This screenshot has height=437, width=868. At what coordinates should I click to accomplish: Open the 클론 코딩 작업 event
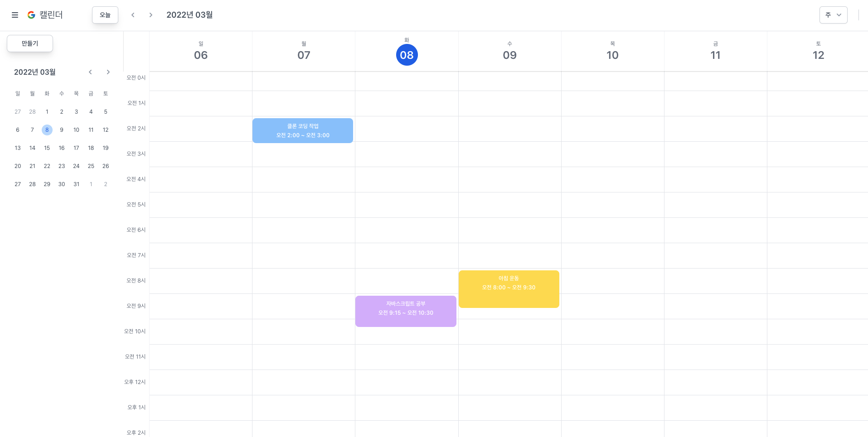coord(302,130)
